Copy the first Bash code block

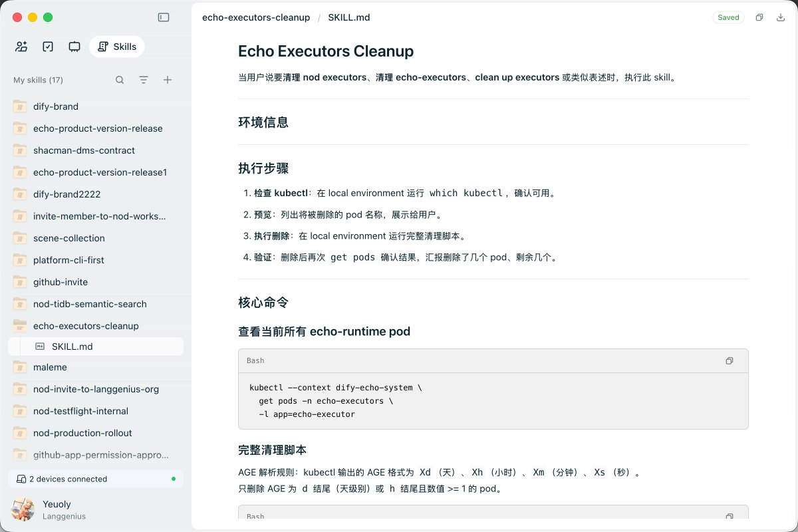(x=730, y=360)
